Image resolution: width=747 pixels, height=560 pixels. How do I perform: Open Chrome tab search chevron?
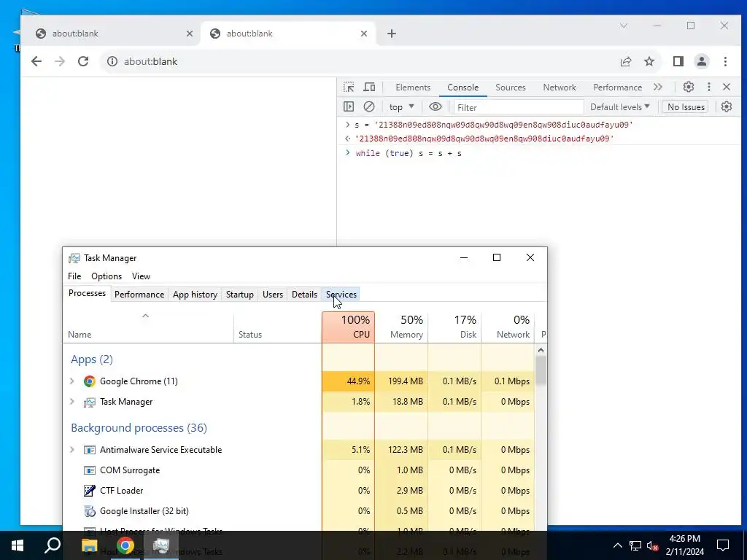[624, 26]
